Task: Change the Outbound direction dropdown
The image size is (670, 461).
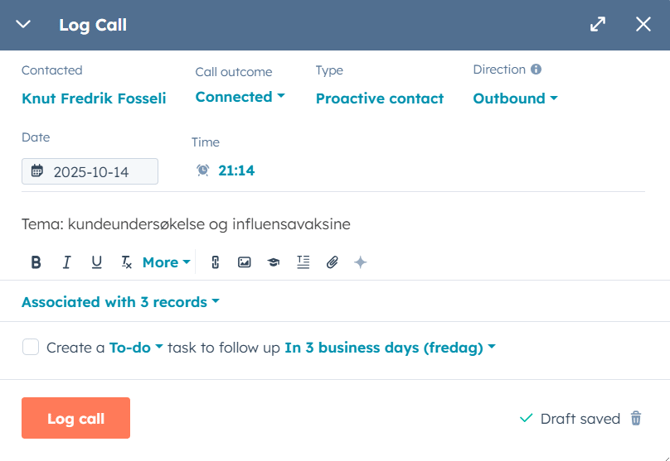Action: point(515,98)
